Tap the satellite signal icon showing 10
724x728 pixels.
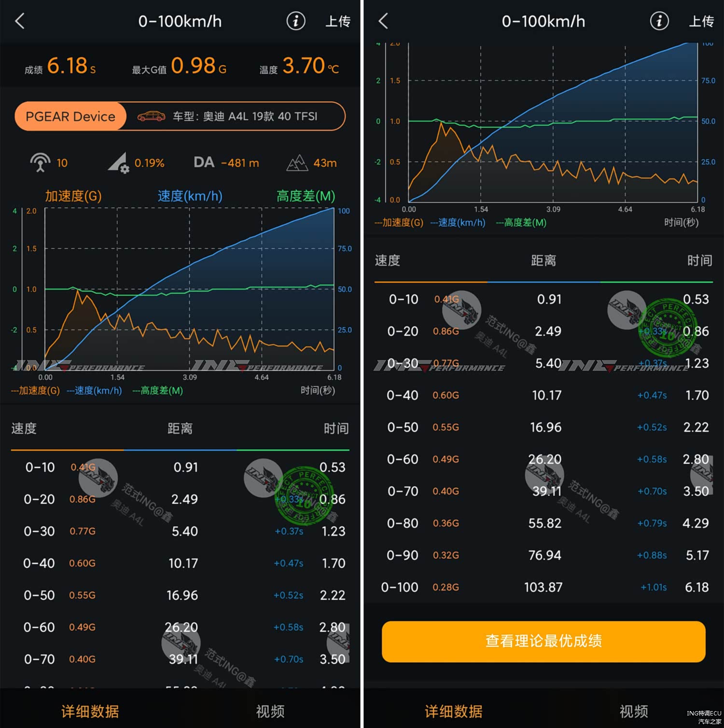coord(41,163)
